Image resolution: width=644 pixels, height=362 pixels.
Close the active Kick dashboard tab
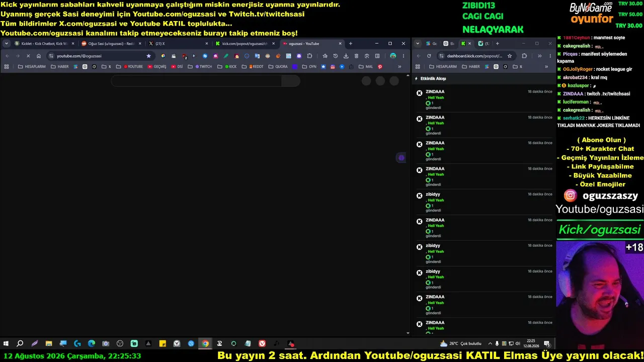469,44
